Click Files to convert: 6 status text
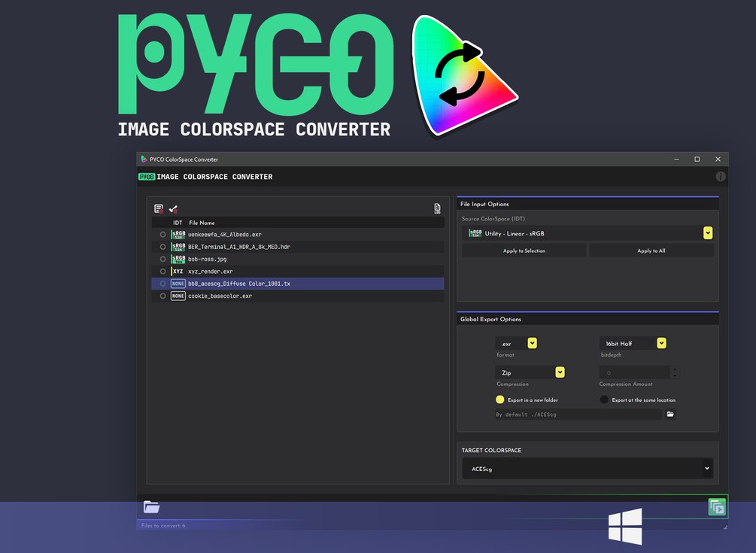 point(163,525)
